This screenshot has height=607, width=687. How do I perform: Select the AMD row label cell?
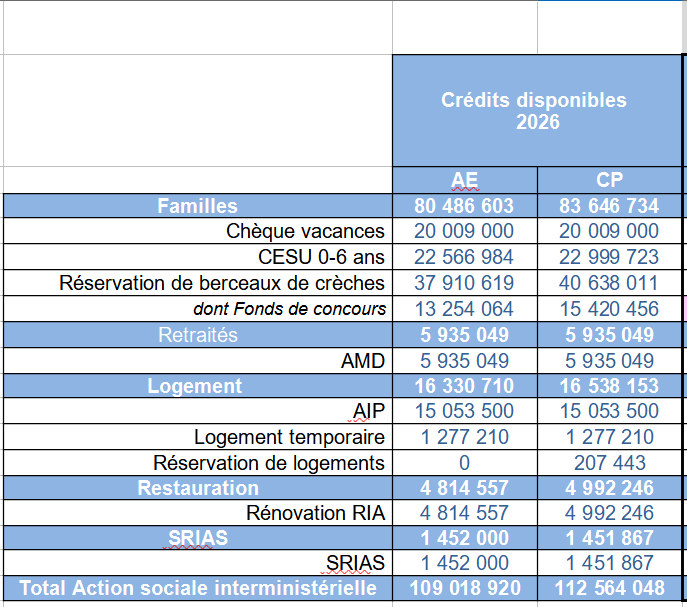click(363, 361)
